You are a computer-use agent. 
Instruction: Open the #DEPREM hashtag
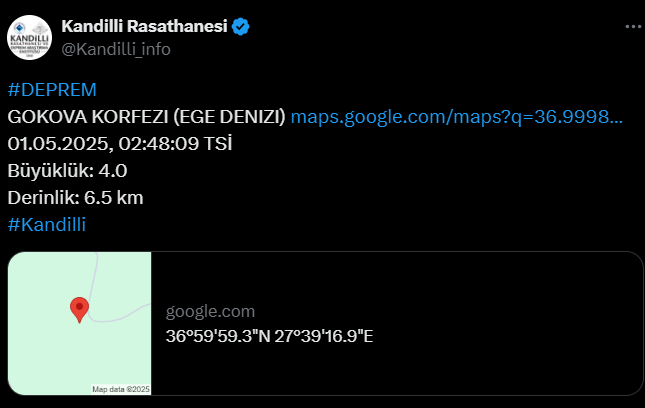pyautogui.click(x=52, y=90)
